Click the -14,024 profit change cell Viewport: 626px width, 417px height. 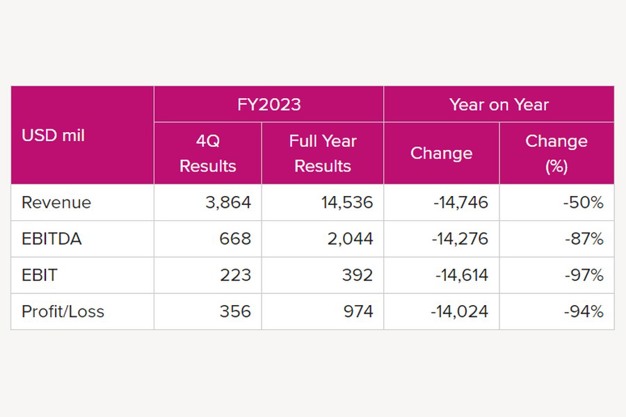[460, 312]
